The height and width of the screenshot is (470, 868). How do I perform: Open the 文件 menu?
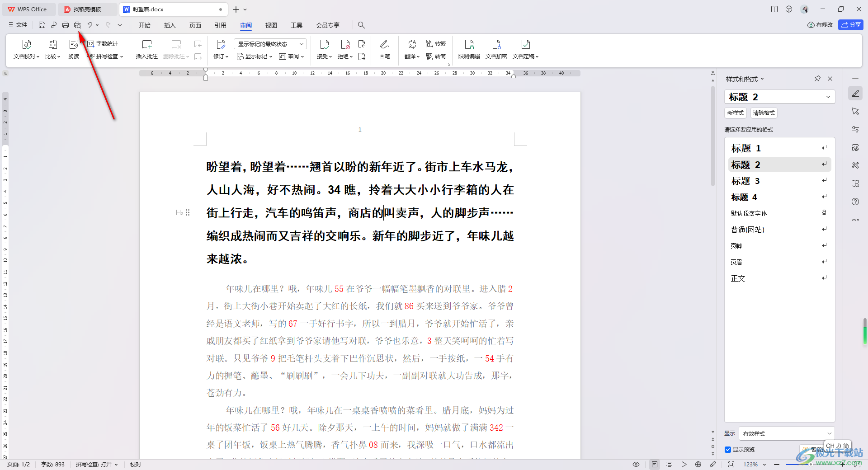[18, 25]
